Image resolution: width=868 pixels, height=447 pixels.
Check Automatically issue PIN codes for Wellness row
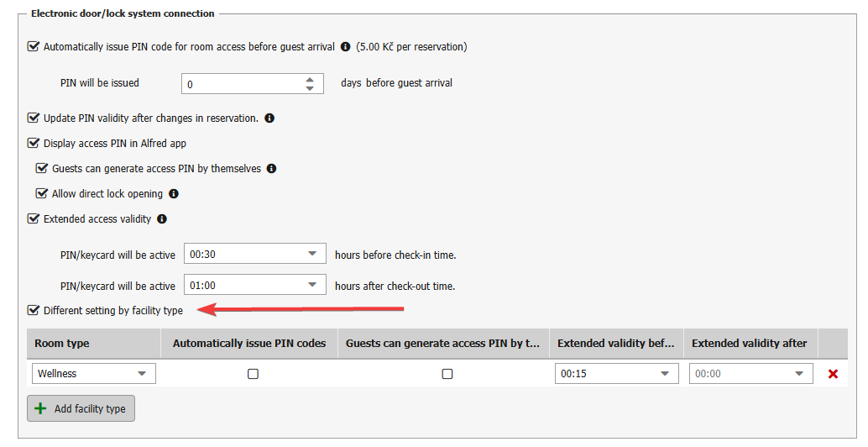click(x=253, y=374)
